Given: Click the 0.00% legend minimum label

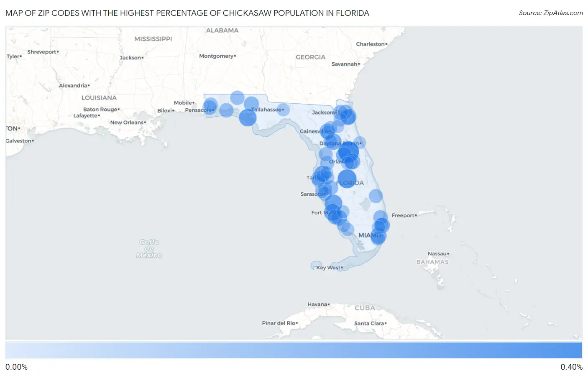Looking at the screenshot, I should (16, 367).
